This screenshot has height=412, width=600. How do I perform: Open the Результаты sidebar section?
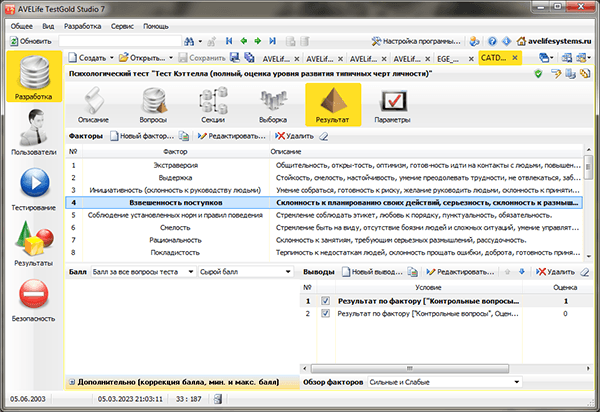34,244
